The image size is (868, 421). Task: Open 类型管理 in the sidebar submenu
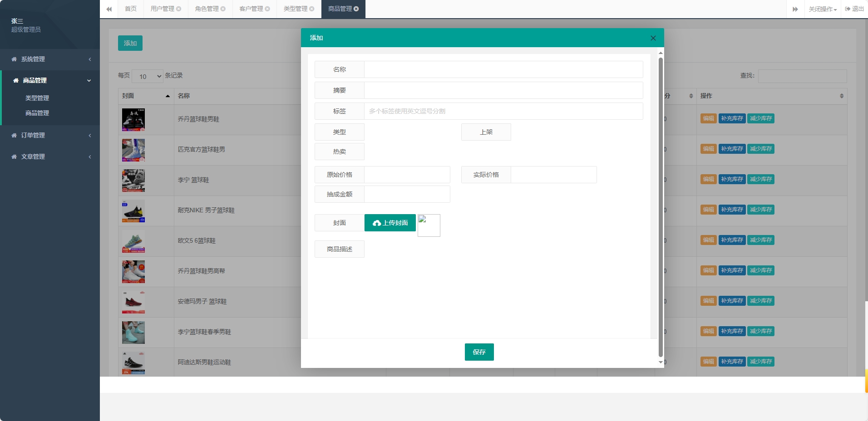(x=37, y=98)
